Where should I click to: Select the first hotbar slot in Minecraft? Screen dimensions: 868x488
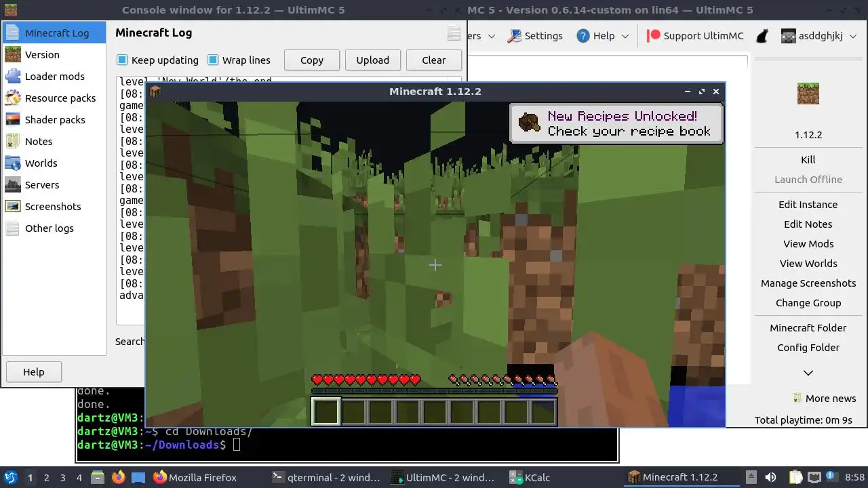tap(325, 411)
